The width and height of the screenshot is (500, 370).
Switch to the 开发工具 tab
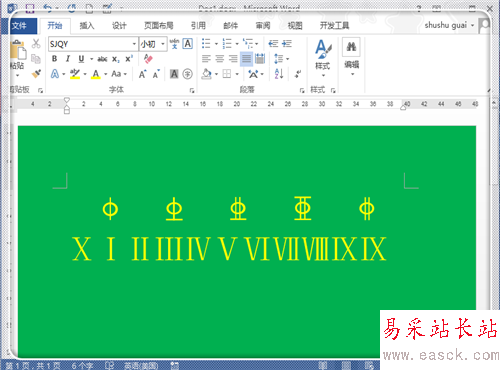334,26
